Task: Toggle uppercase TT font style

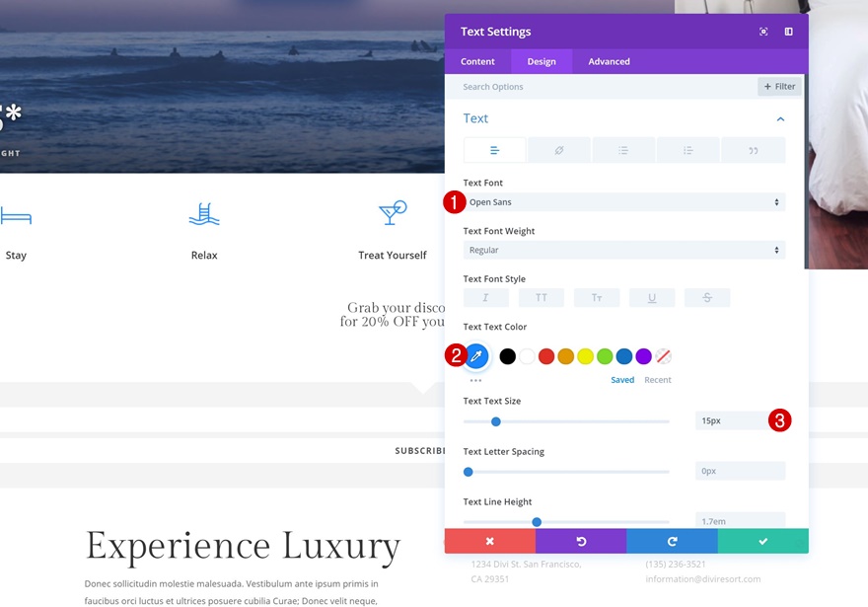Action: pyautogui.click(x=541, y=298)
